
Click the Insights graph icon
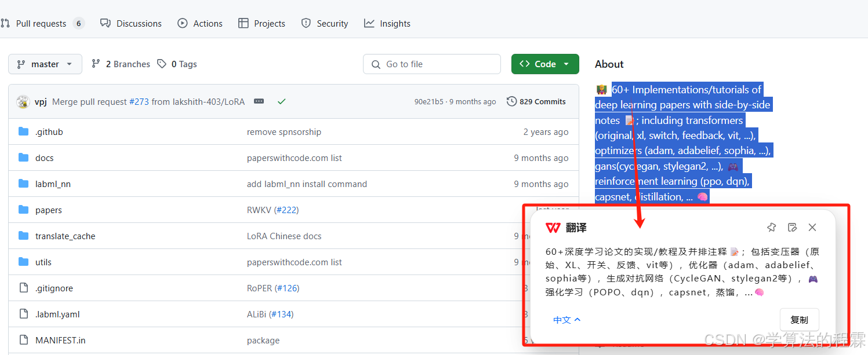pyautogui.click(x=369, y=23)
